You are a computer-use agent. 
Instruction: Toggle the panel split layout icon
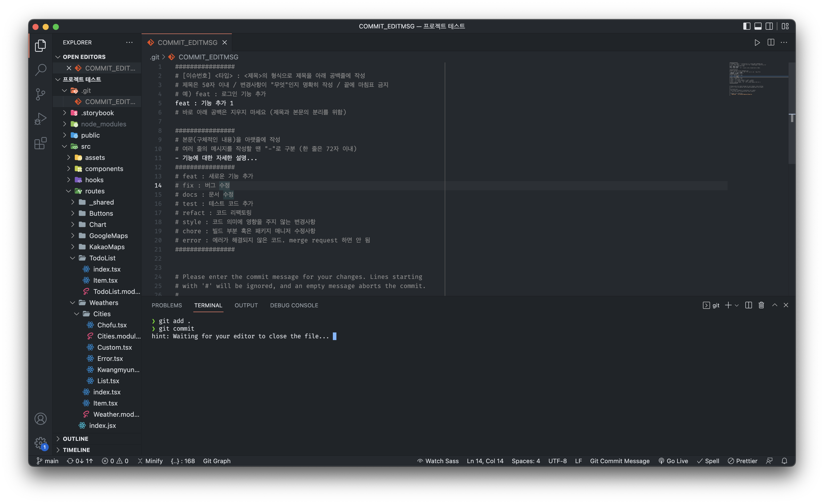click(x=748, y=305)
